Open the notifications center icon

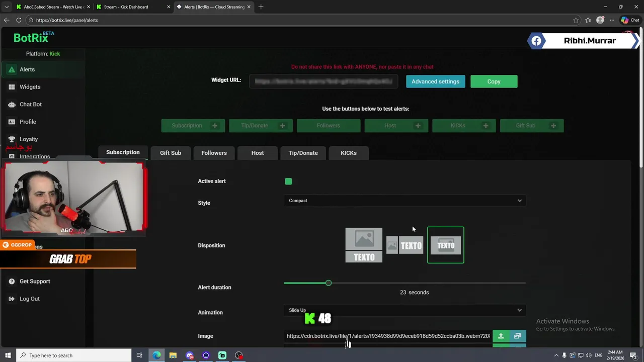633,355
